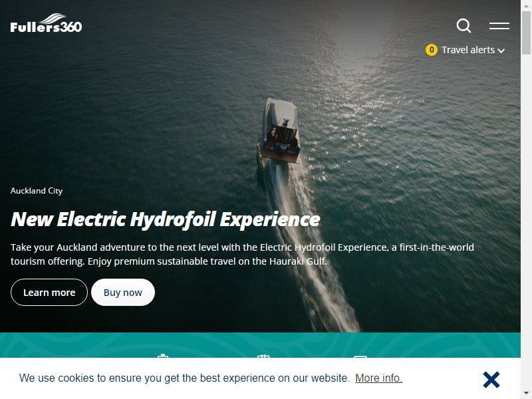Open the search magnifier icon
The height and width of the screenshot is (399, 532).
pos(464,26)
